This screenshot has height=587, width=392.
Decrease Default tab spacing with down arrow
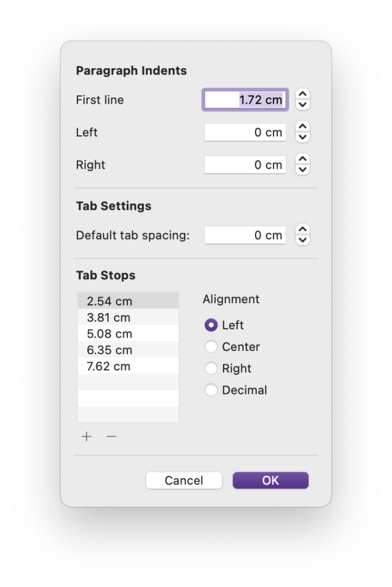303,240
